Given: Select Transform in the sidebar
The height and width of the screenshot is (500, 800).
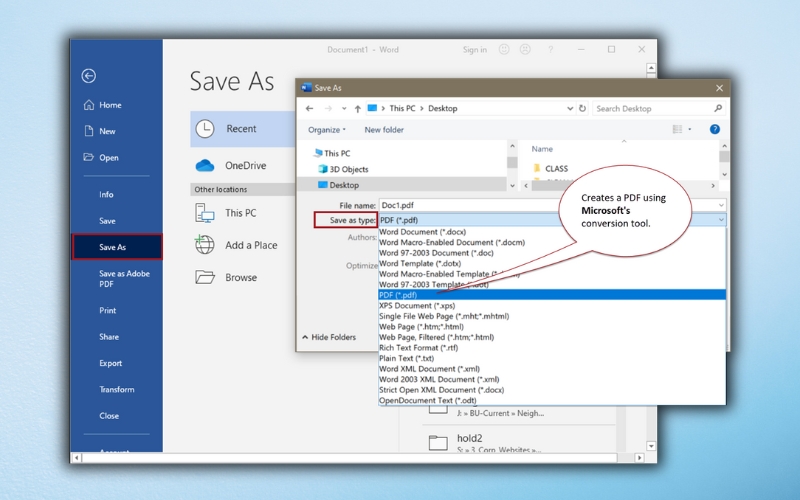Looking at the screenshot, I should [x=117, y=389].
